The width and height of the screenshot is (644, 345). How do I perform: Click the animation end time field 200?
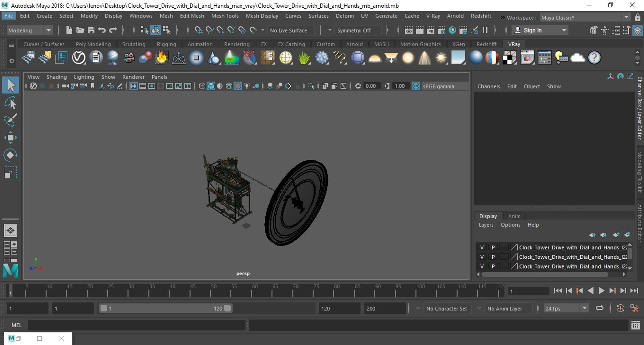[x=385, y=308]
